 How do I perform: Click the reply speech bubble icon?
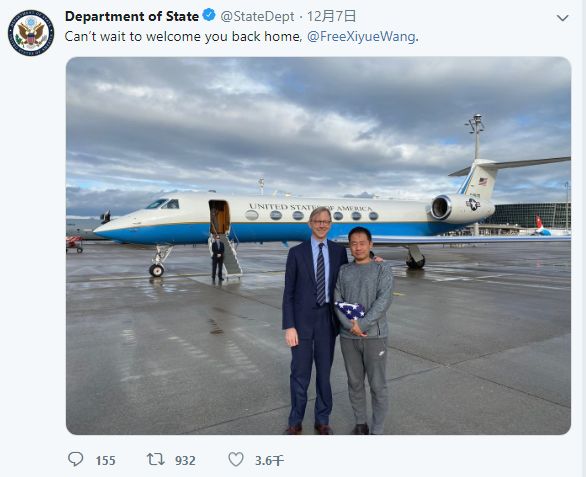pos(75,459)
